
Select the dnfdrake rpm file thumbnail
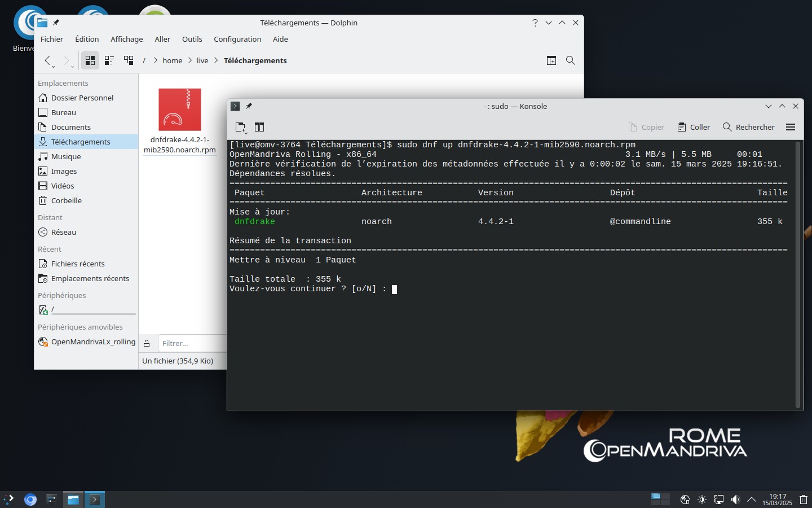180,110
